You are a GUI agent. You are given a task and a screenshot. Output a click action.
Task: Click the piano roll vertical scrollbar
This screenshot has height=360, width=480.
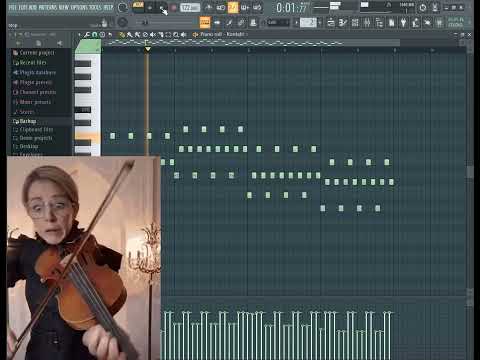(x=469, y=172)
